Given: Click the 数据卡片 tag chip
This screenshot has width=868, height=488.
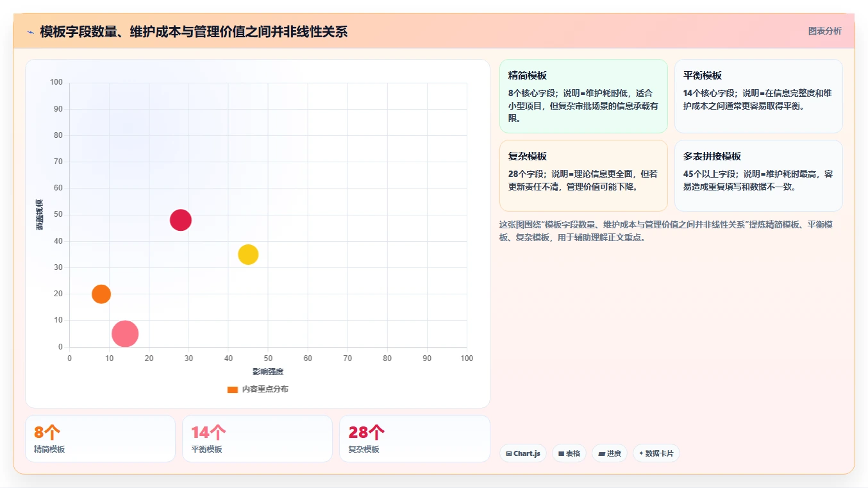Looking at the screenshot, I should click(x=656, y=453).
